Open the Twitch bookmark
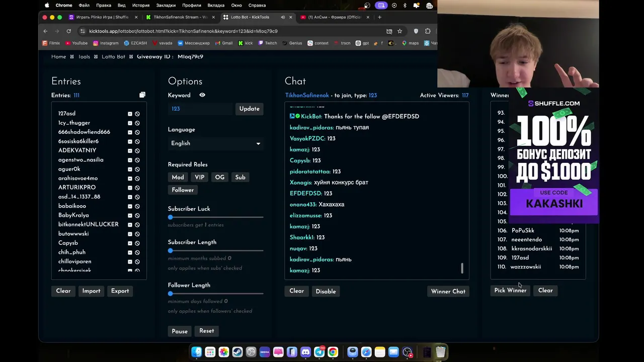This screenshot has width=644, height=362. (x=267, y=43)
